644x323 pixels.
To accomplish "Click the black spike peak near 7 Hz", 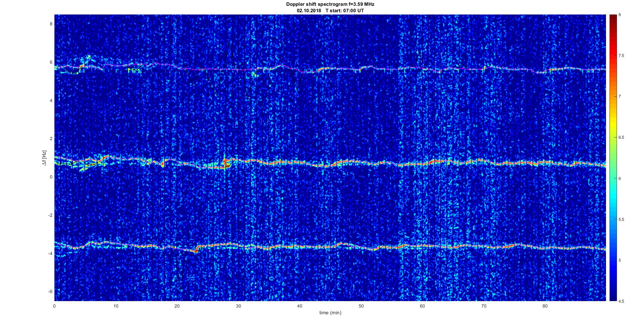I will pos(229,42).
